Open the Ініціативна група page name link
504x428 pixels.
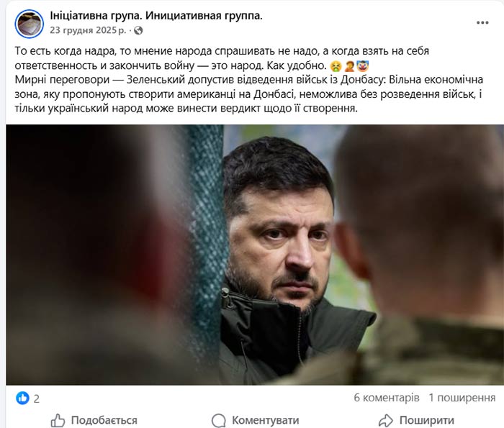pyautogui.click(x=156, y=15)
